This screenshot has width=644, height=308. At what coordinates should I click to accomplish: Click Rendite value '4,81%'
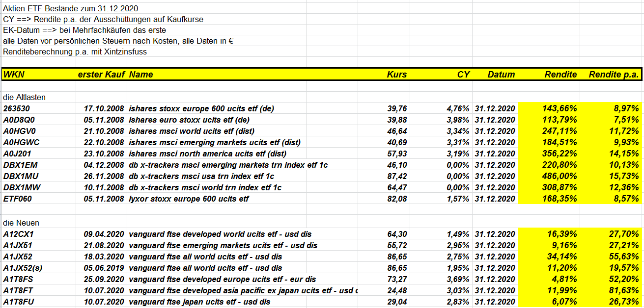[x=564, y=280]
